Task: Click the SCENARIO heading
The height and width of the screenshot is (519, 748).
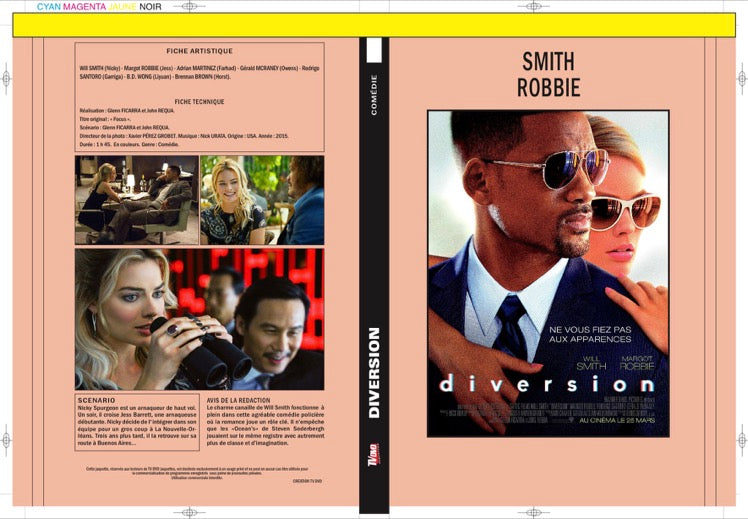Action: click(x=96, y=400)
